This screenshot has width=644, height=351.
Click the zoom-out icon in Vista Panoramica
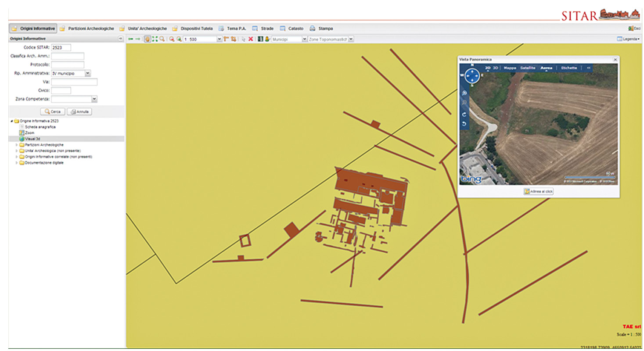[464, 102]
